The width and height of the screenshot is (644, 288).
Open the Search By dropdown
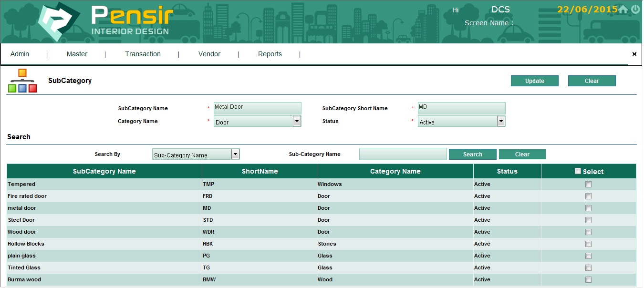(x=235, y=154)
